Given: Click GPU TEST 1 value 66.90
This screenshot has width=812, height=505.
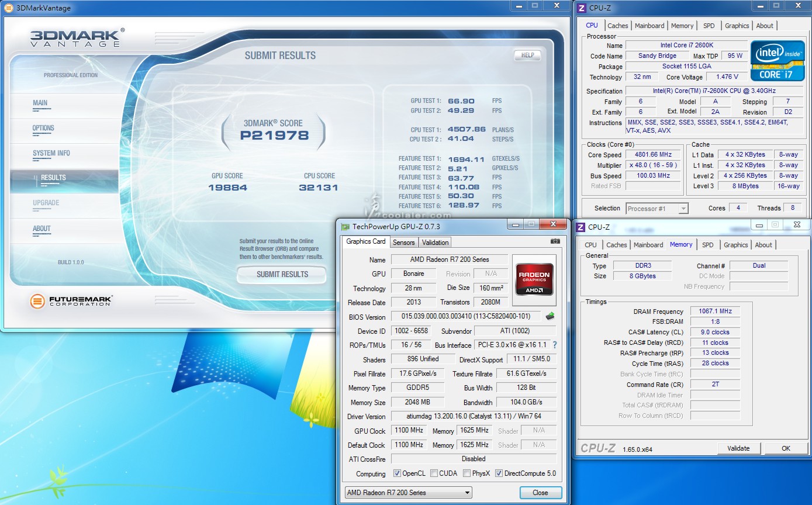Looking at the screenshot, I should point(461,101).
